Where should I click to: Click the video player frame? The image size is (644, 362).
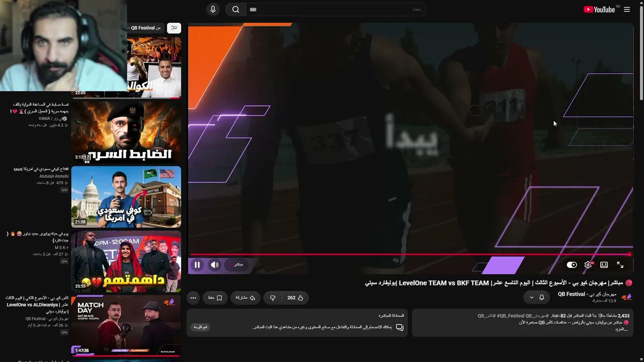pyautogui.click(x=411, y=148)
